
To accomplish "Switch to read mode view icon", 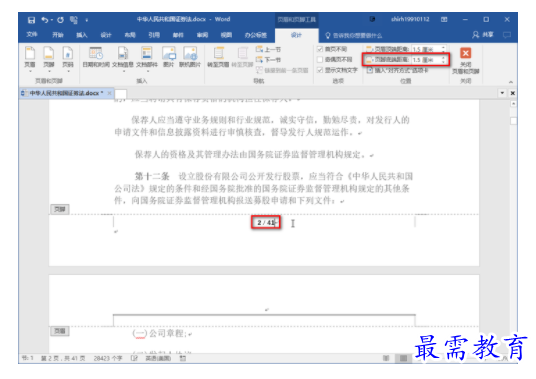I will pos(386,358).
